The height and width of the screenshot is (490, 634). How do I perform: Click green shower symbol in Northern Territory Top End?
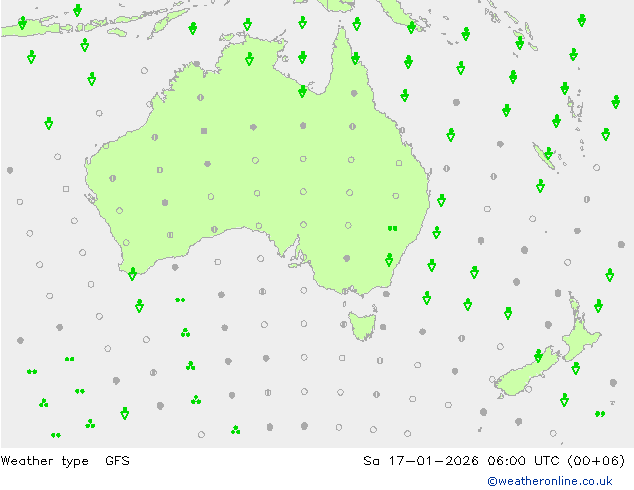click(249, 59)
